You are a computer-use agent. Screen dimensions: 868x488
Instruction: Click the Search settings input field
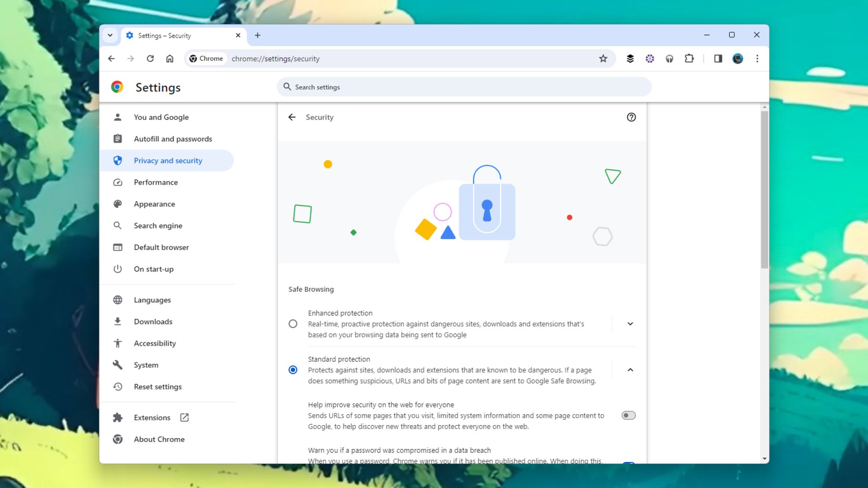click(464, 87)
